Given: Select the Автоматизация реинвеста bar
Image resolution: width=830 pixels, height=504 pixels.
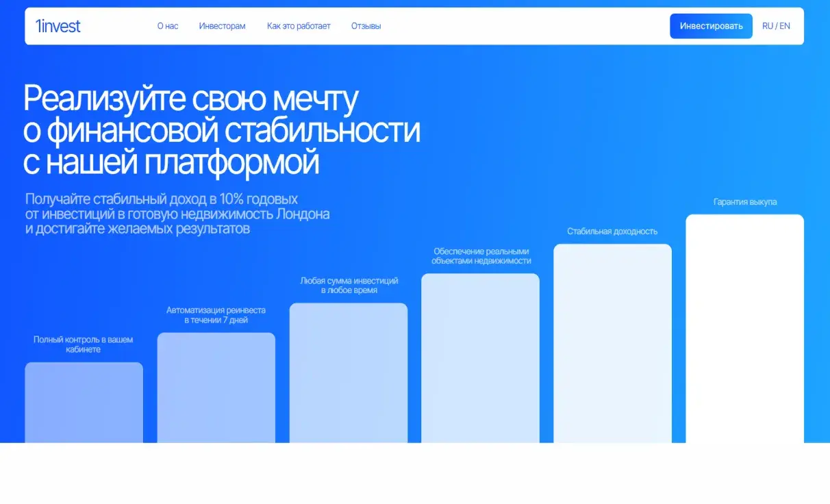Looking at the screenshot, I should 216,390.
